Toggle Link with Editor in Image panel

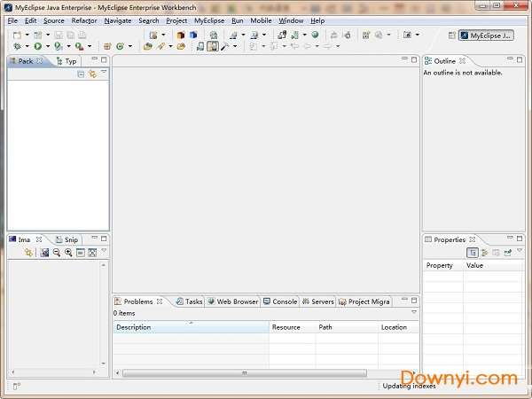[x=28, y=253]
